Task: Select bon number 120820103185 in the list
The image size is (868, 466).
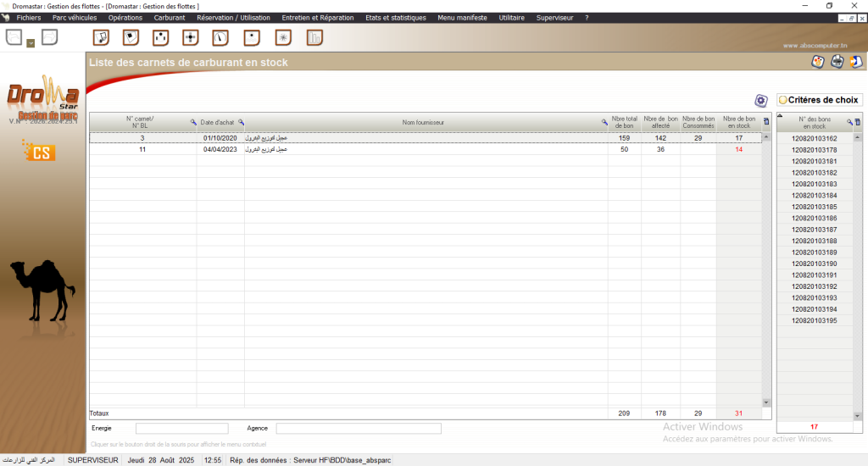Action: click(x=814, y=207)
